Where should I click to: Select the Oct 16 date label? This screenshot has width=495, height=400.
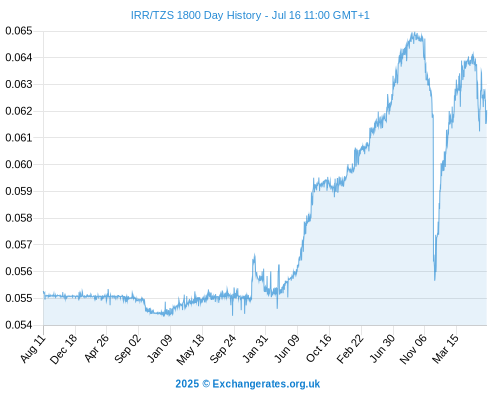tap(319, 348)
